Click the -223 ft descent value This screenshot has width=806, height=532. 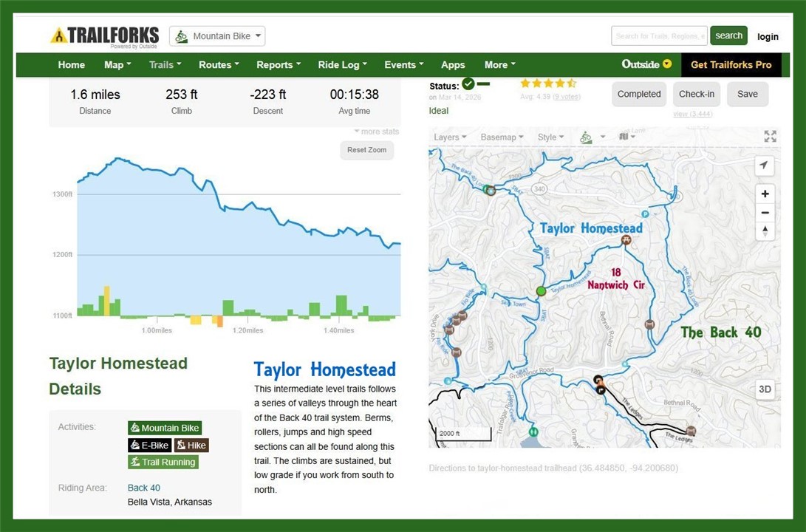268,95
